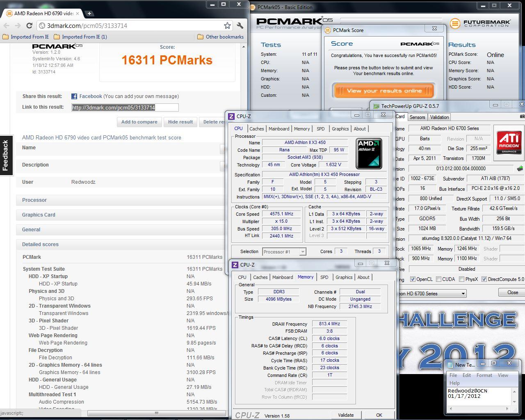The height and width of the screenshot is (420, 525).
Task: Open SPD tab in upper CPU-Z window
Action: pos(321,129)
